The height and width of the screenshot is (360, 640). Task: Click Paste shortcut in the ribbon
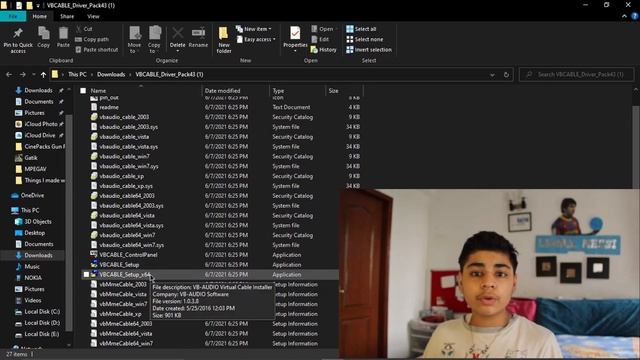(97, 49)
